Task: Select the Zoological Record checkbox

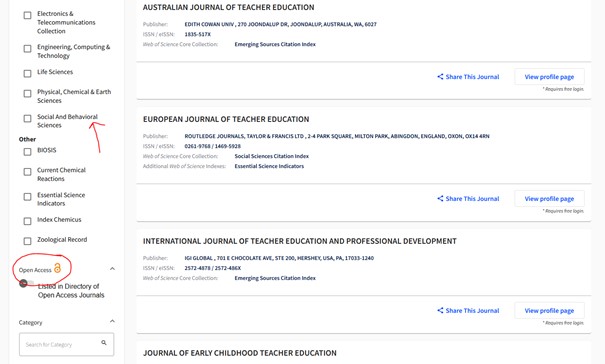Action: pos(27,241)
